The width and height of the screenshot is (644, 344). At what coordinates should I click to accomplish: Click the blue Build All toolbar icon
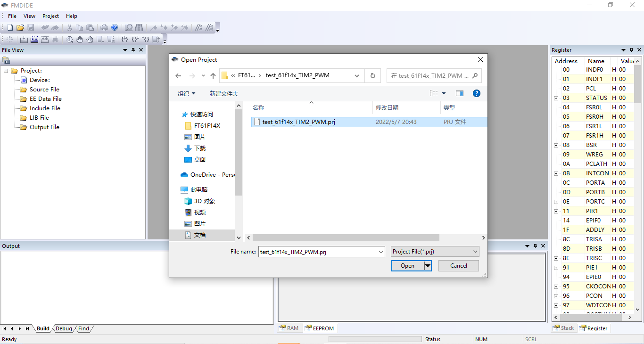pyautogui.click(x=34, y=40)
